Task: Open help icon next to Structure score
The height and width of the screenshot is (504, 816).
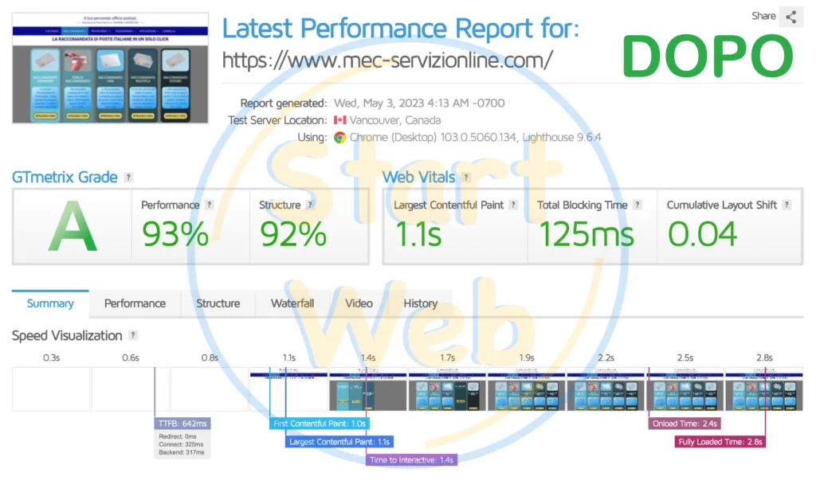Action: pyautogui.click(x=310, y=205)
